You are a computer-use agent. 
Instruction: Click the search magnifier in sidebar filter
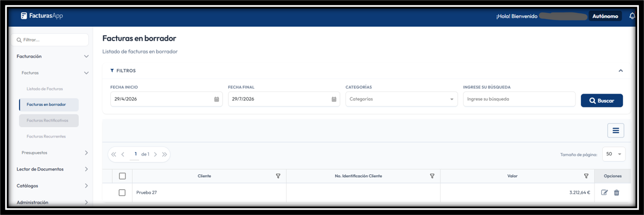[x=18, y=40]
